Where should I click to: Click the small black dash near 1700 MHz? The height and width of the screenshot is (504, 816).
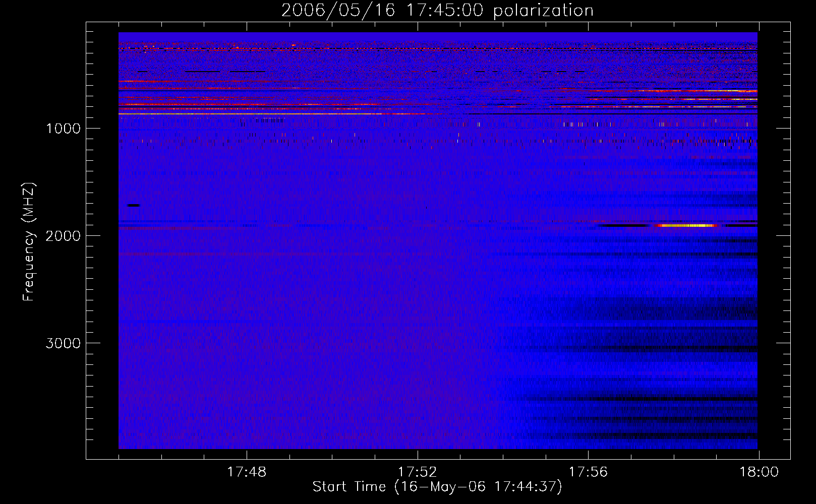(x=134, y=205)
